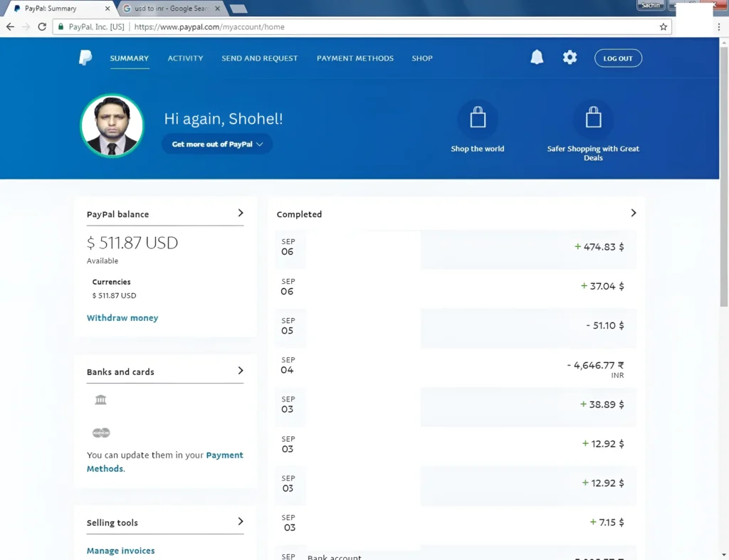The height and width of the screenshot is (560, 729).
Task: Go to the Activity menu item
Action: coord(185,58)
